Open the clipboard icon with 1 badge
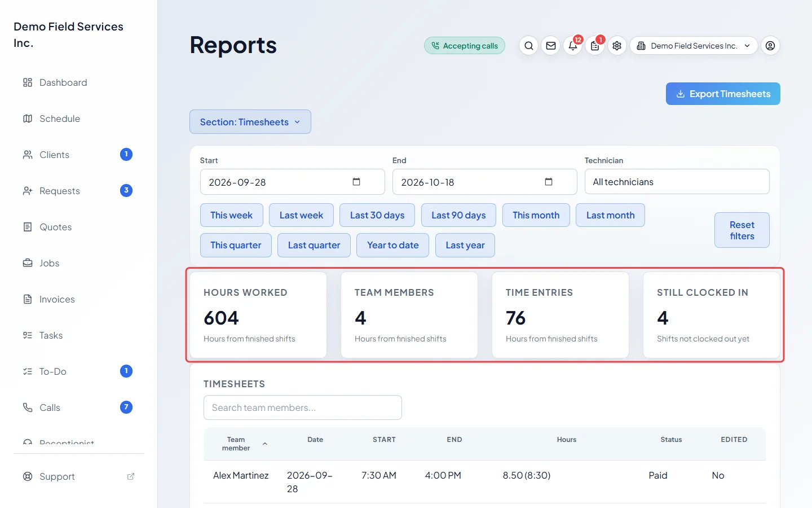Image resolution: width=812 pixels, height=508 pixels. tap(595, 46)
